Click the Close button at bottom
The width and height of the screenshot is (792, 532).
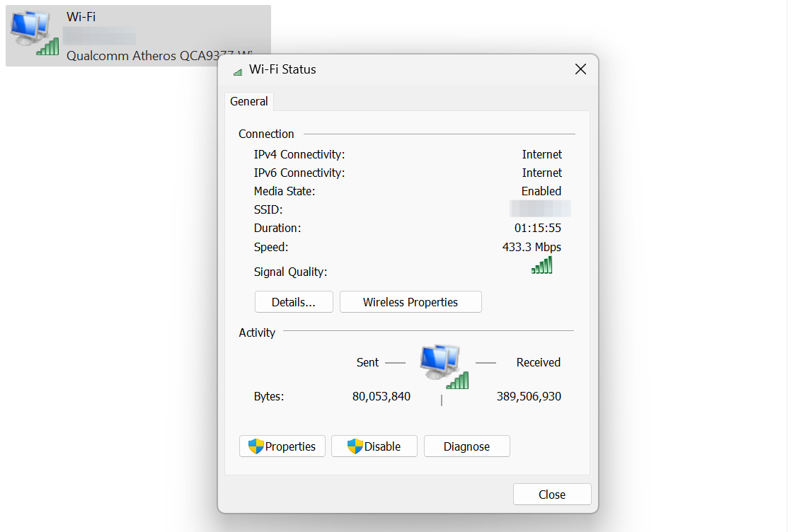click(551, 494)
